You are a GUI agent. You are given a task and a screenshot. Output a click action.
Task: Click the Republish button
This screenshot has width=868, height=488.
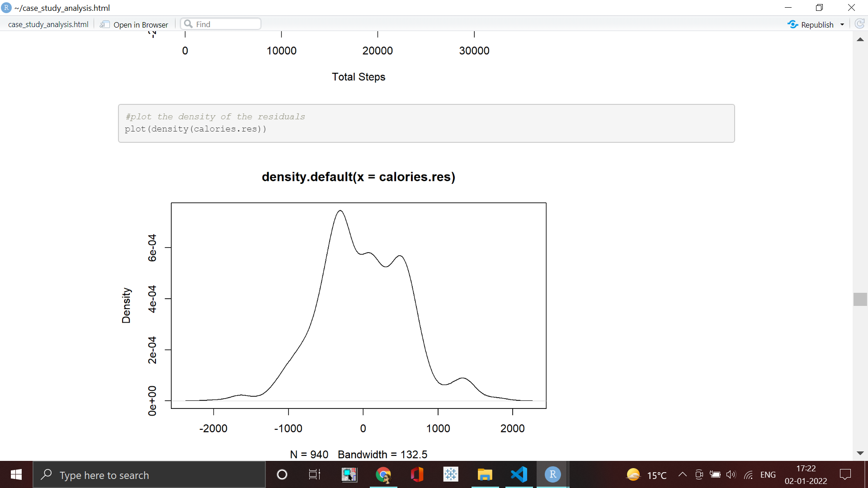[x=810, y=24]
